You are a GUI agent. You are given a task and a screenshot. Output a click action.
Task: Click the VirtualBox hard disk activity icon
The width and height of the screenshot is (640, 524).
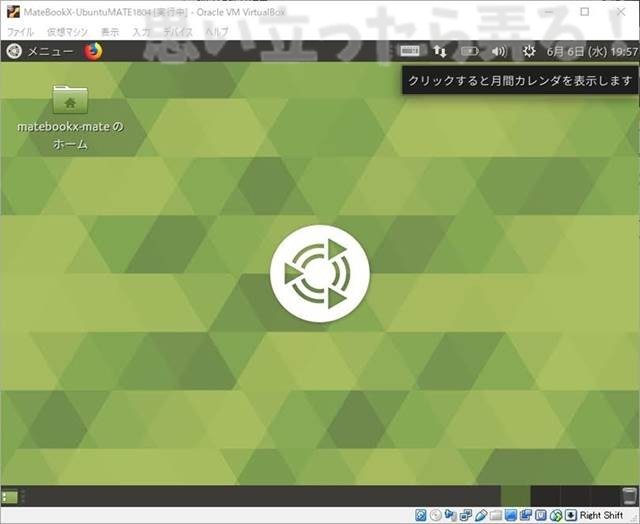click(x=421, y=515)
